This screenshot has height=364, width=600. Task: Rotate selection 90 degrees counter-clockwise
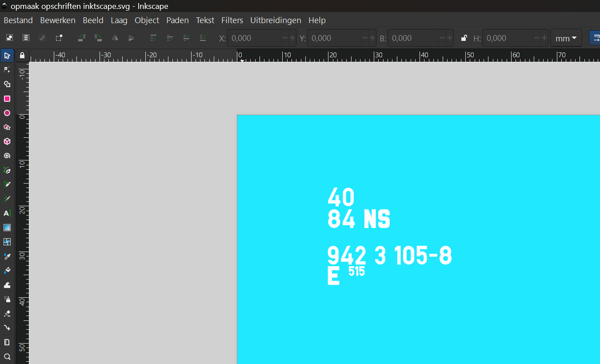[82, 38]
